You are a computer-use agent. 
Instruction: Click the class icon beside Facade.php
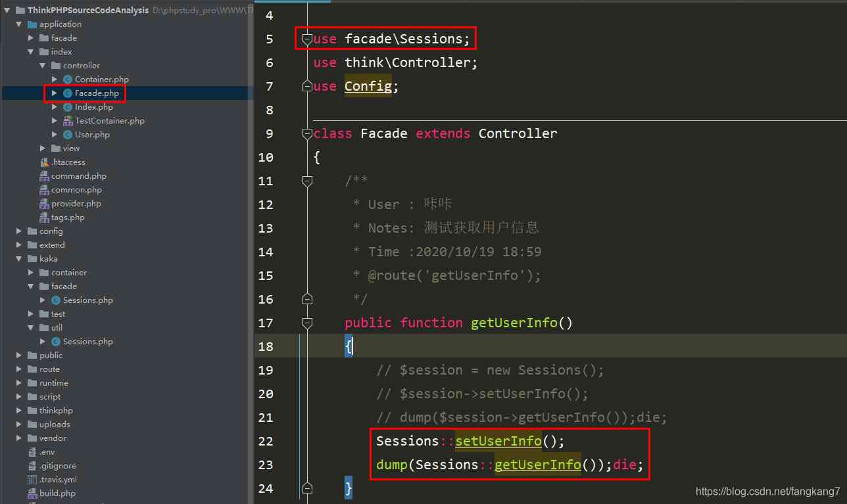coord(68,93)
